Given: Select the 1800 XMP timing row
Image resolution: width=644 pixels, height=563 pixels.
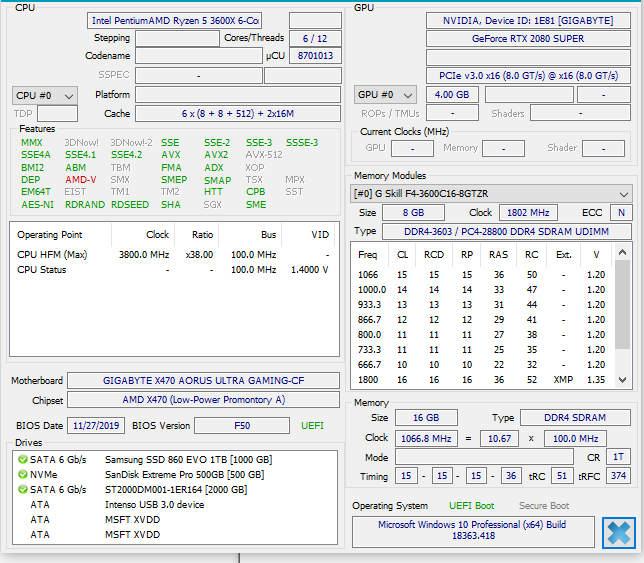Looking at the screenshot, I should (483, 380).
